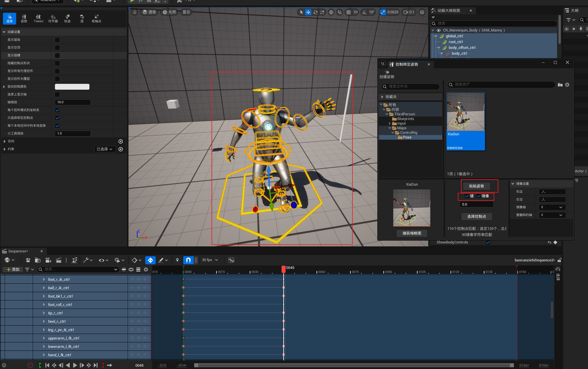Select the 姿势 (Pose) tool icon
588x369 pixels.
click(24, 19)
